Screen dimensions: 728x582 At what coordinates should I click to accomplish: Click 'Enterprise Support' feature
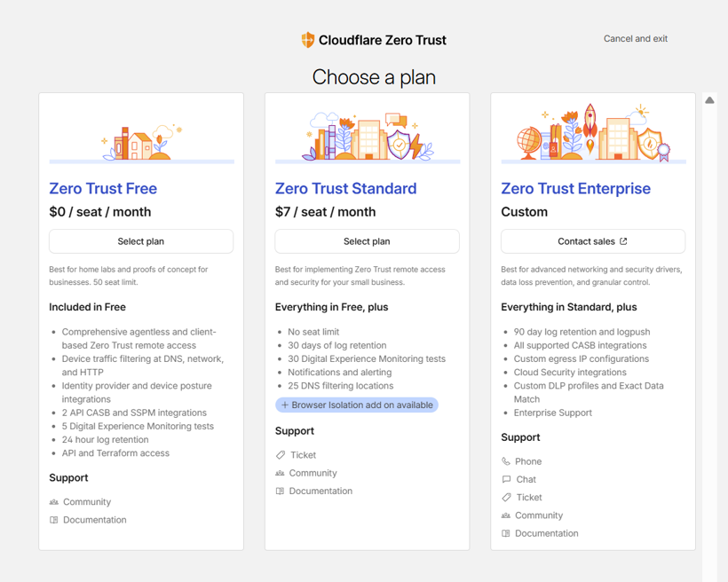point(552,413)
